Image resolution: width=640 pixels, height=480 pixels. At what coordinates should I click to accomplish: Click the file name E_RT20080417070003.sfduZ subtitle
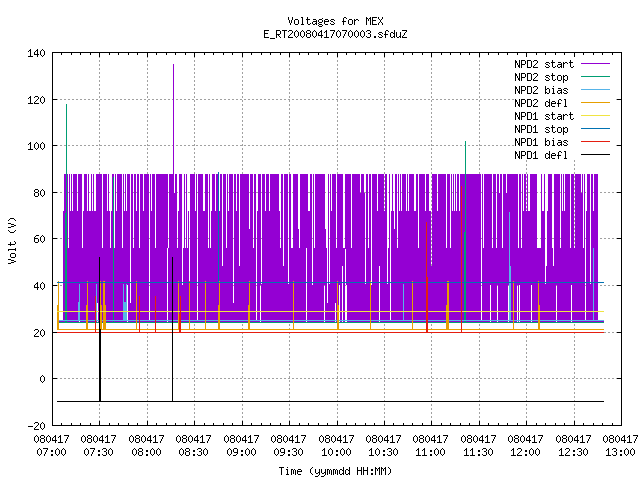335,34
